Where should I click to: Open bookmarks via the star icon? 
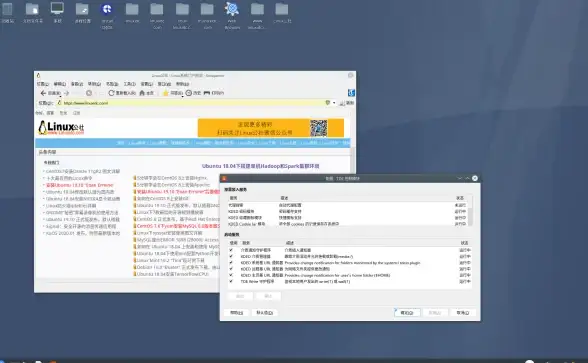point(165,93)
